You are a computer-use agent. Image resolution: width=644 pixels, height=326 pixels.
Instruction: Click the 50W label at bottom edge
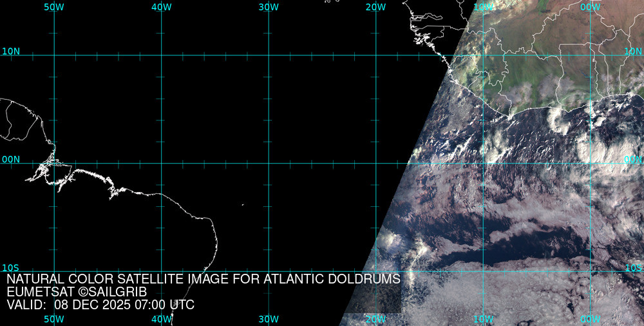(x=54, y=319)
